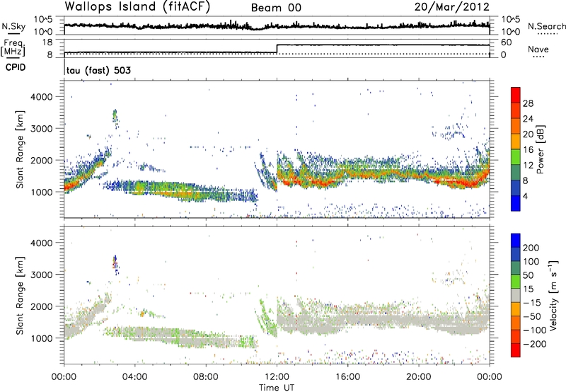Image resolution: width=566 pixels, height=392 pixels.
Task: Pick the red bottom segment of velocity colorbar
Action: click(x=516, y=350)
